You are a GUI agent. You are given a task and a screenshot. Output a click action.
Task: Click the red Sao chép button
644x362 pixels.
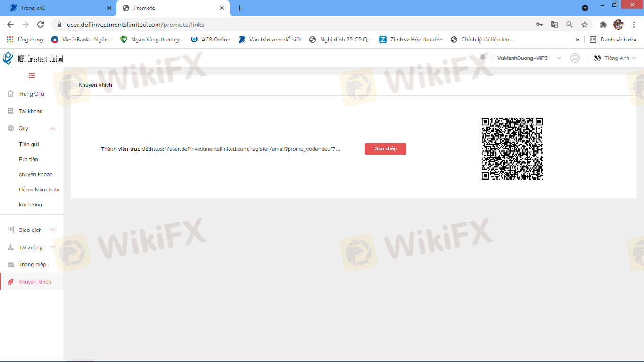point(386,149)
